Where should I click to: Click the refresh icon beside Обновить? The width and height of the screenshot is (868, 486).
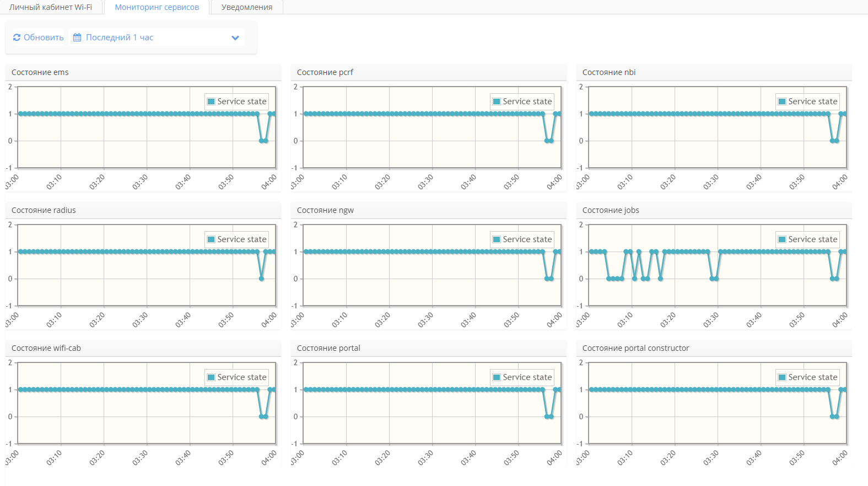[x=17, y=38]
